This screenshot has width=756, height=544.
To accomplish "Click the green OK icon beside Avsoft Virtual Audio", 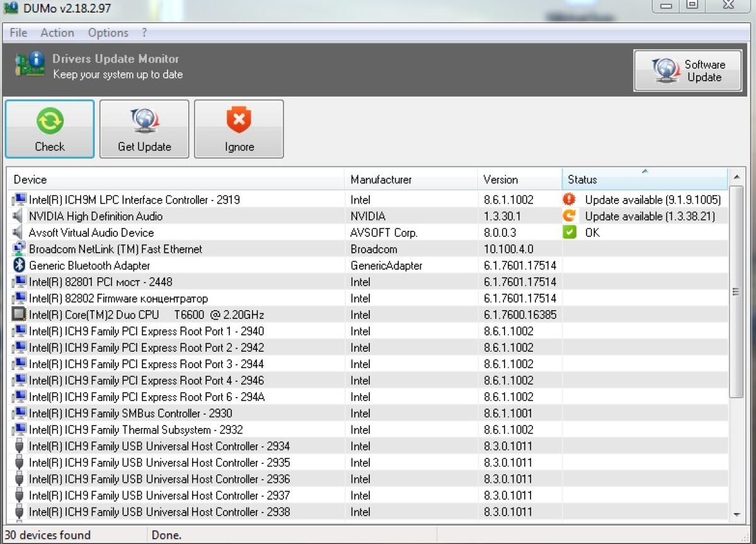I will pyautogui.click(x=570, y=232).
